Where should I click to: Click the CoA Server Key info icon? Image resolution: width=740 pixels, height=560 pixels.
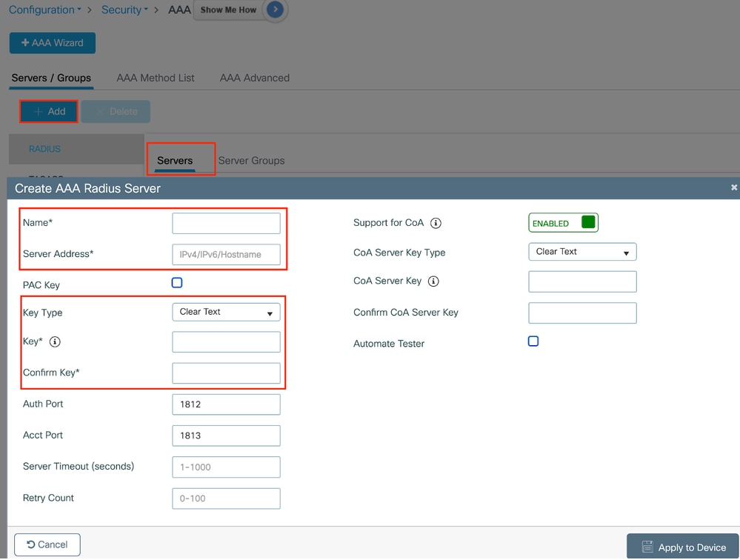(x=433, y=281)
